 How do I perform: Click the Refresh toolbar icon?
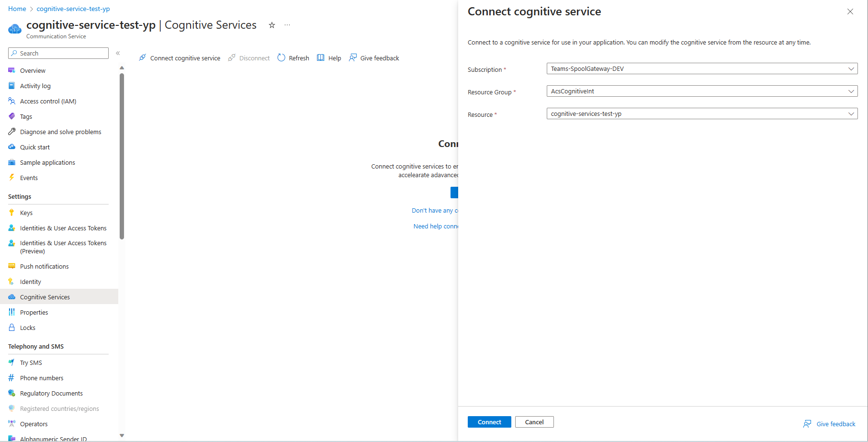click(282, 58)
